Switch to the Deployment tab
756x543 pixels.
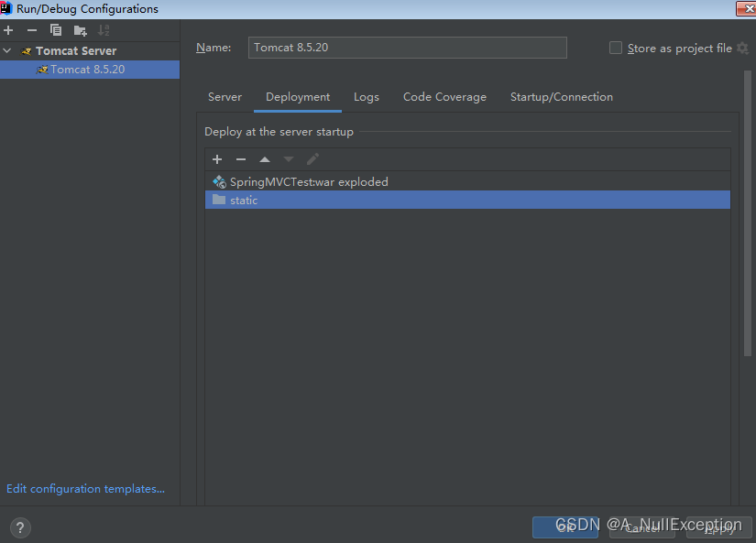(298, 97)
